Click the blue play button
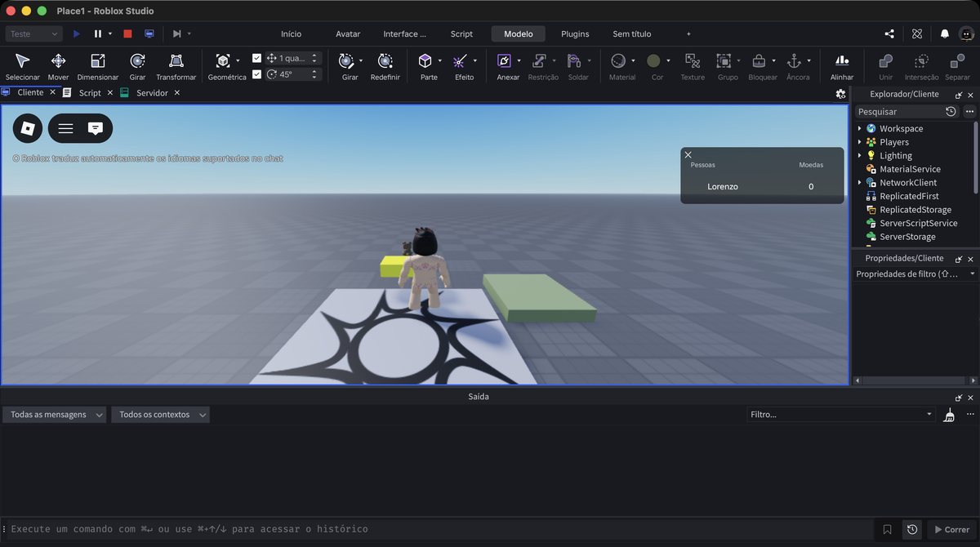The height and width of the screenshot is (547, 980). pyautogui.click(x=77, y=33)
